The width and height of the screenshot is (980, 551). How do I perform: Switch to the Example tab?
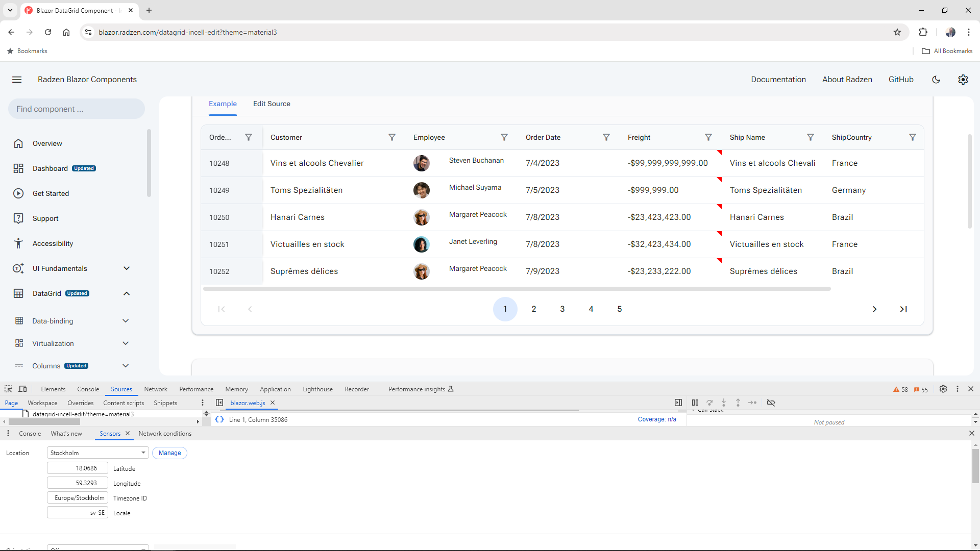click(x=223, y=104)
